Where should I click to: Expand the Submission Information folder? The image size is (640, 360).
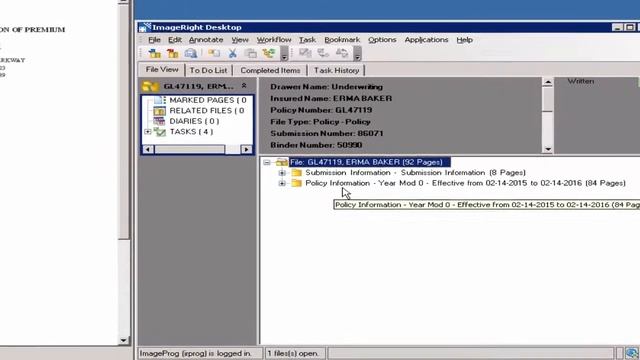point(282,173)
